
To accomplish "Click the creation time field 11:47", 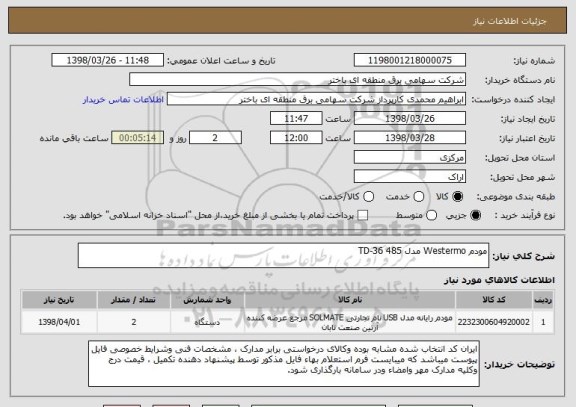I will pyautogui.click(x=296, y=119).
